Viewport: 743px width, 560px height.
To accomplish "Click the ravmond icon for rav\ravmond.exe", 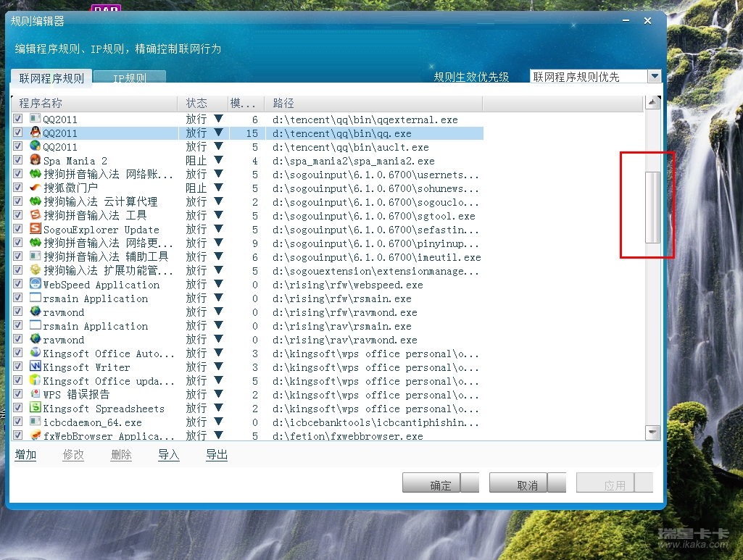I will click(x=35, y=338).
